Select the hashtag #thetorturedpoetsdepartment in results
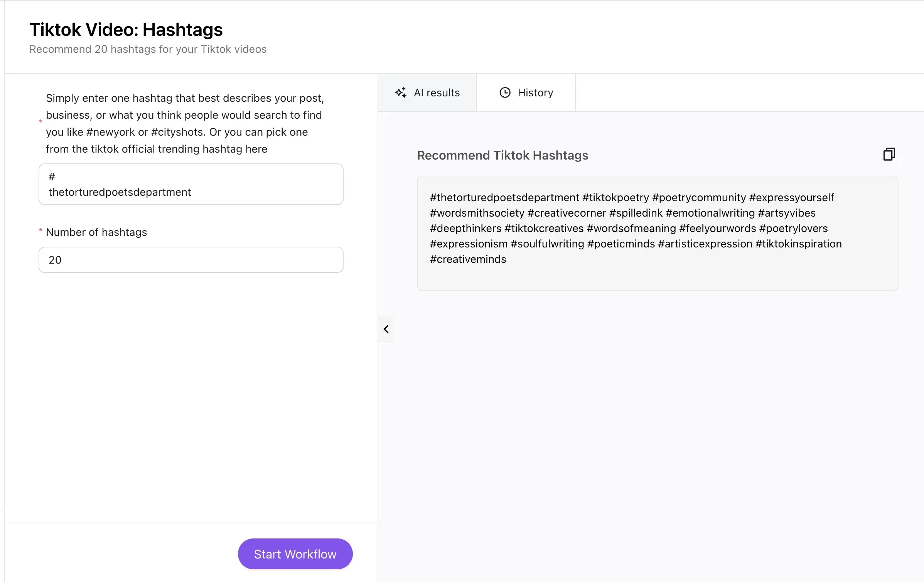This screenshot has height=582, width=924. click(x=502, y=197)
